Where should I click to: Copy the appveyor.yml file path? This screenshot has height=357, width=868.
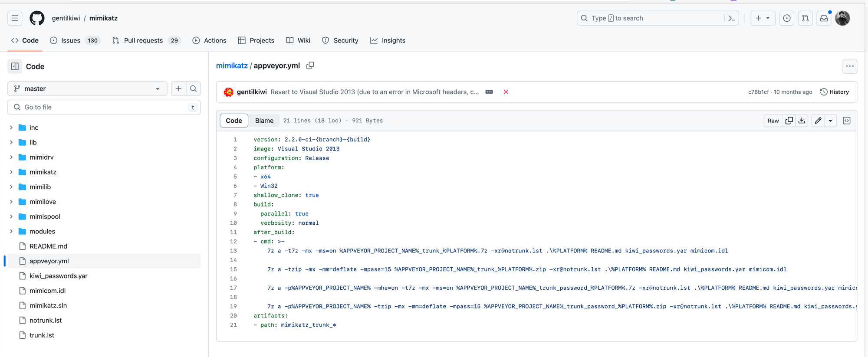[310, 66]
